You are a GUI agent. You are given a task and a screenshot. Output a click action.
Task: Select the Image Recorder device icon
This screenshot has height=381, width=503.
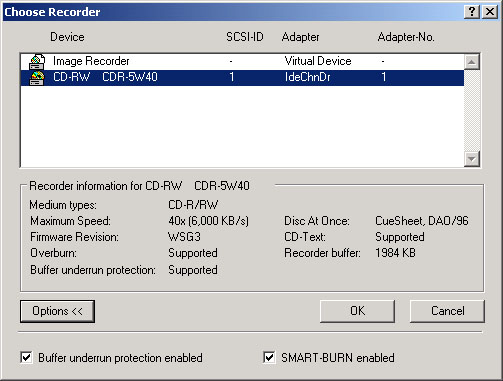click(37, 61)
